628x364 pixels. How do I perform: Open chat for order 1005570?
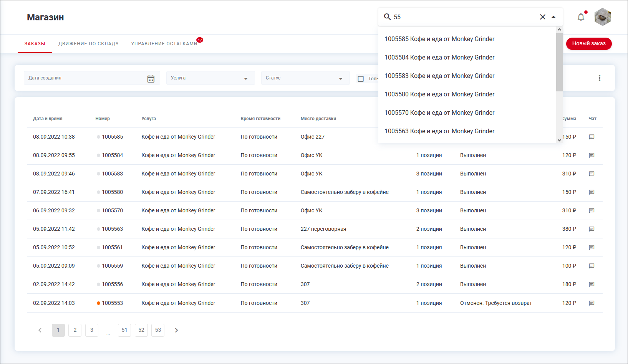point(592,210)
